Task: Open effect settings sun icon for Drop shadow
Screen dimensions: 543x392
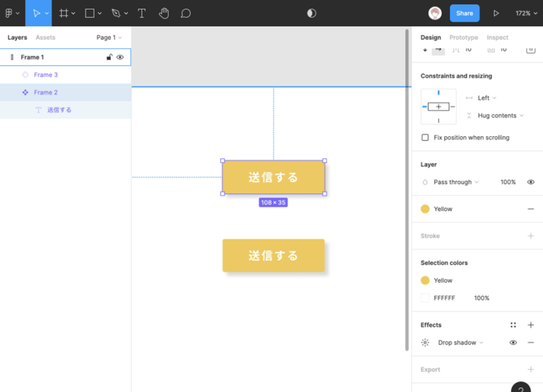Action: (x=425, y=342)
